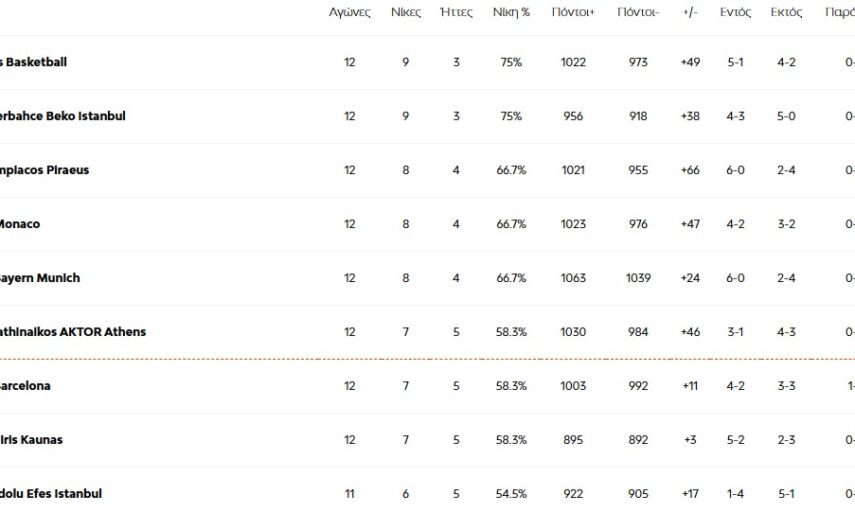Open Anadolu Efes Istanbul team page
This screenshot has width=855, height=513.
51,494
